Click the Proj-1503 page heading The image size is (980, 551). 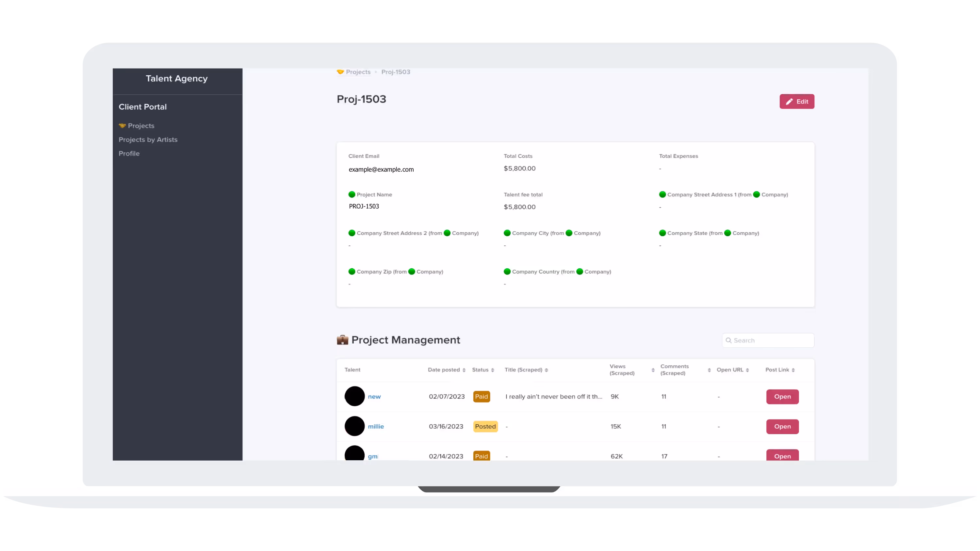[361, 99]
